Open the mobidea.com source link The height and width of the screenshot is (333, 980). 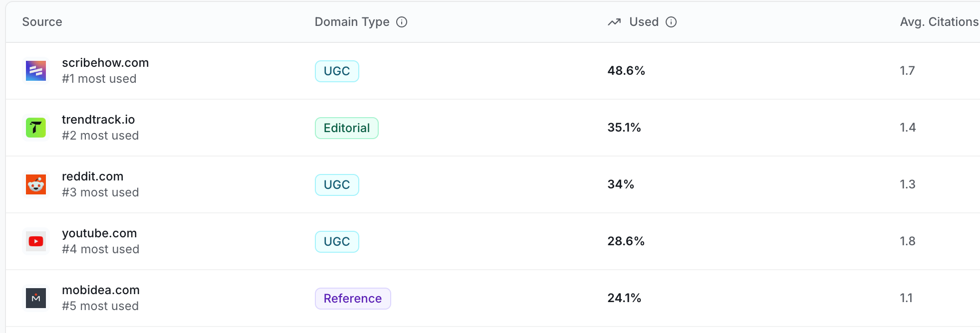[x=101, y=290]
